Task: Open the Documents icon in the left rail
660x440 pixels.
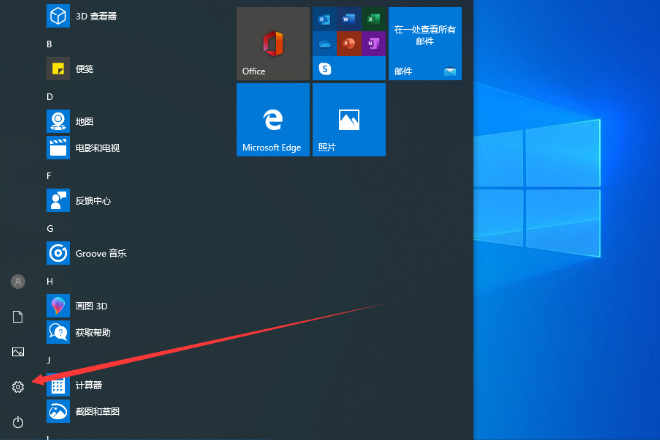Action: click(x=17, y=316)
